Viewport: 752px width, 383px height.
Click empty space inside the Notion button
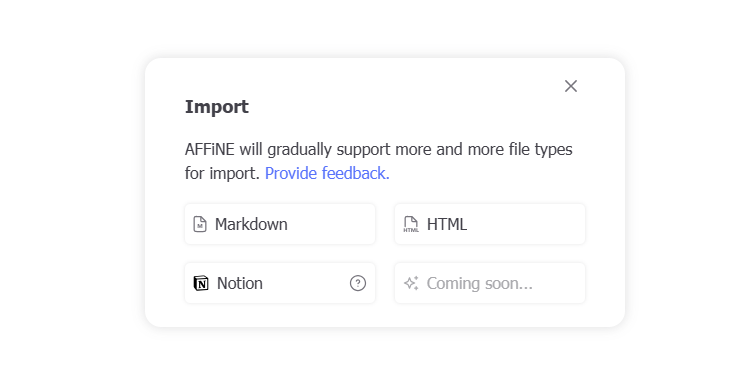coord(306,283)
